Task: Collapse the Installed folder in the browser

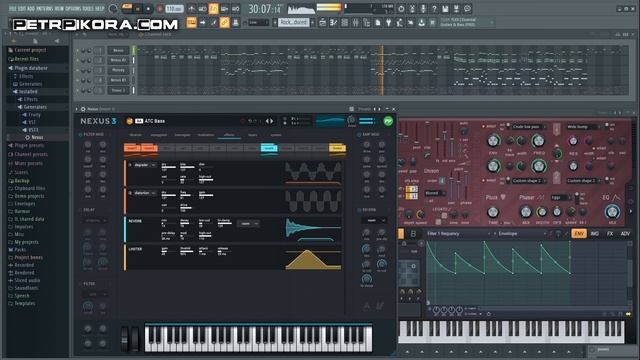Action: 28,91
